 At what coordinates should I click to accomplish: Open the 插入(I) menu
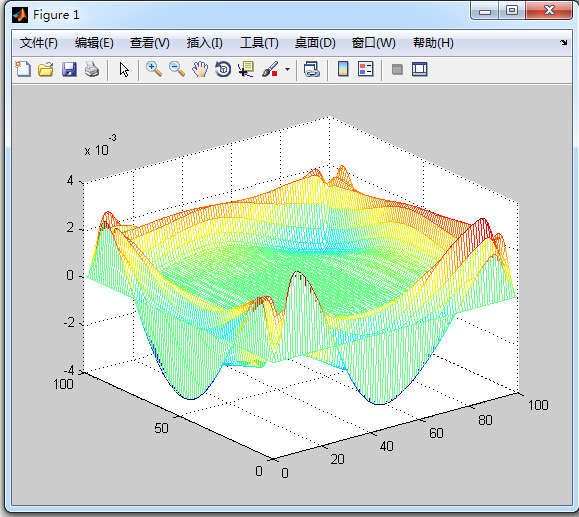coord(205,43)
